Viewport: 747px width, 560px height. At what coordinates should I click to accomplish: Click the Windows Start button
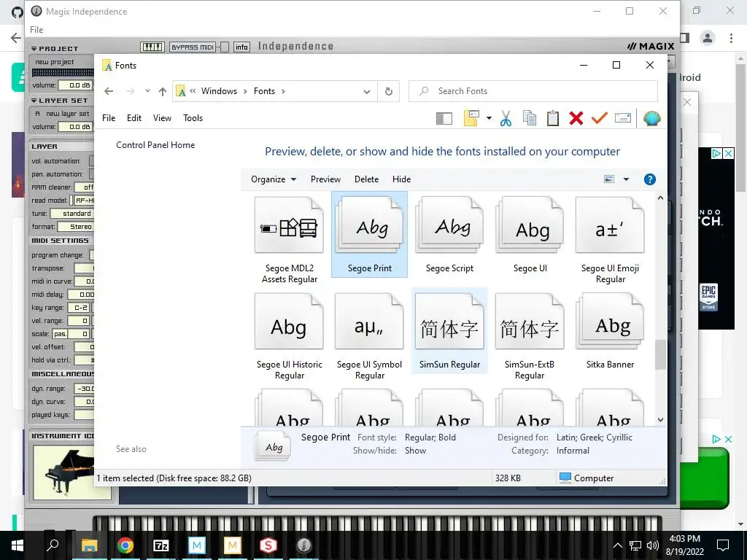tap(18, 545)
